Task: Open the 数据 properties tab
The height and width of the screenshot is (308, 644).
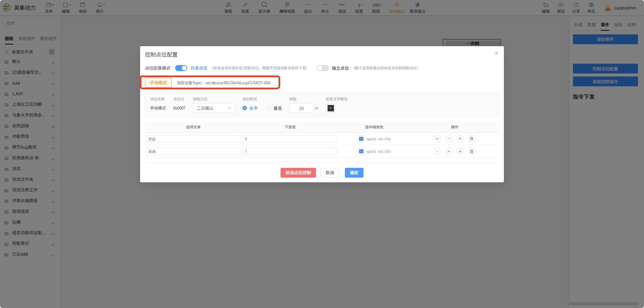Action: click(592, 25)
